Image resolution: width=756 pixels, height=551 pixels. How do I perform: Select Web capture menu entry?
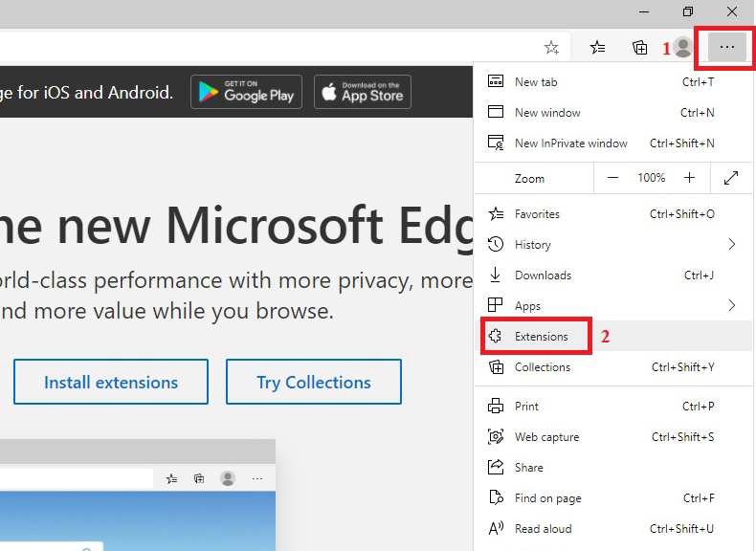[x=612, y=437]
